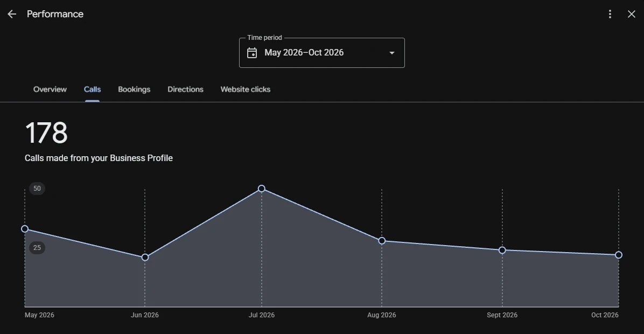Select the Calls tab

pyautogui.click(x=93, y=89)
